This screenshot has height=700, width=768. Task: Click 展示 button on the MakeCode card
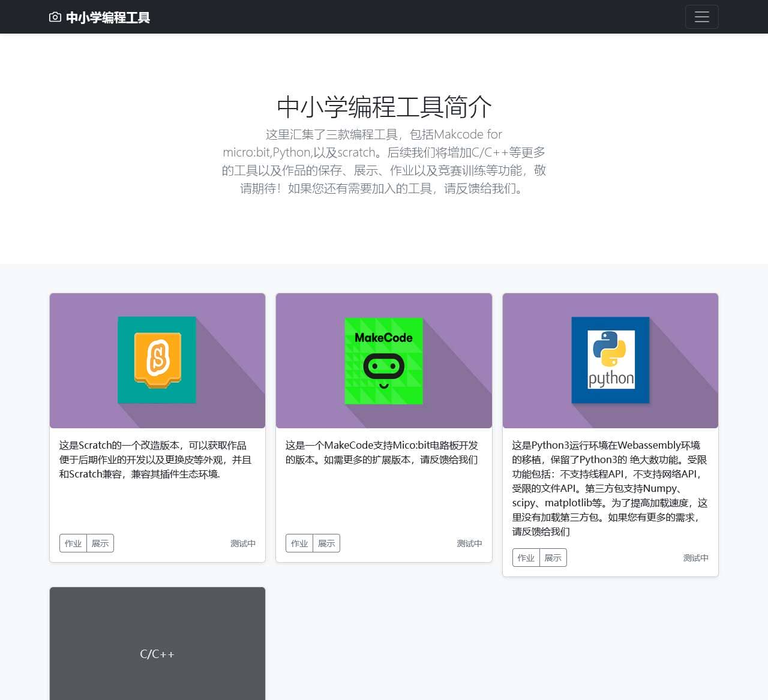click(326, 543)
